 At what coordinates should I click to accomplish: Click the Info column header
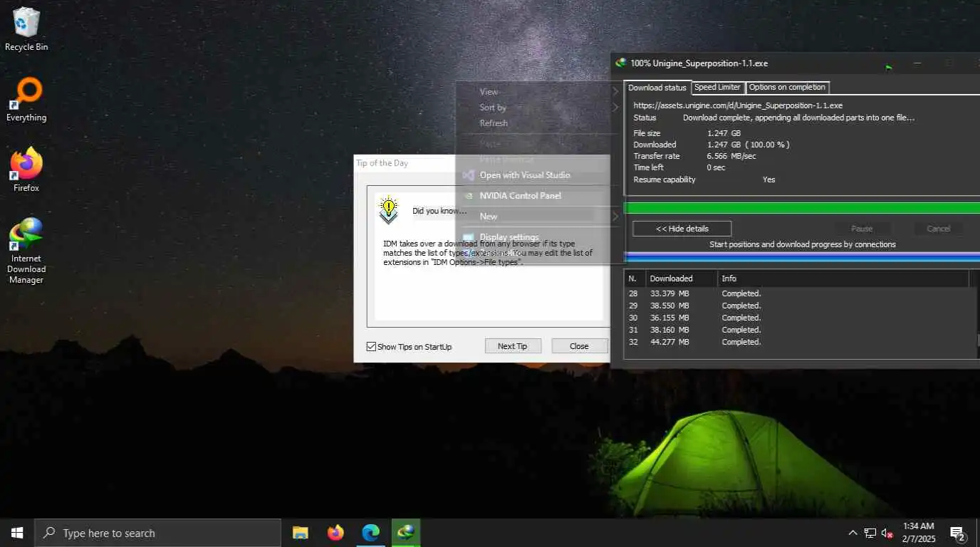843,278
